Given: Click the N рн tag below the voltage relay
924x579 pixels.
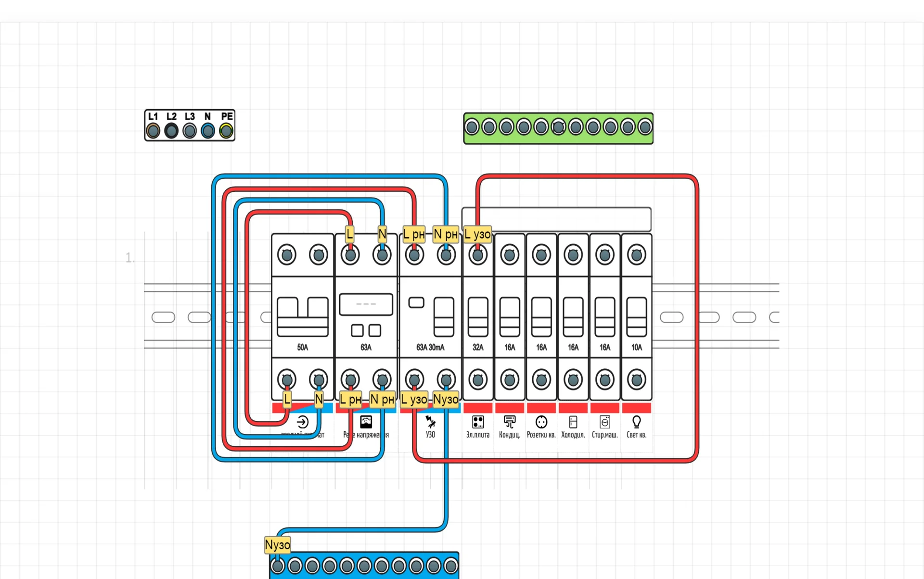Looking at the screenshot, I should tap(382, 399).
